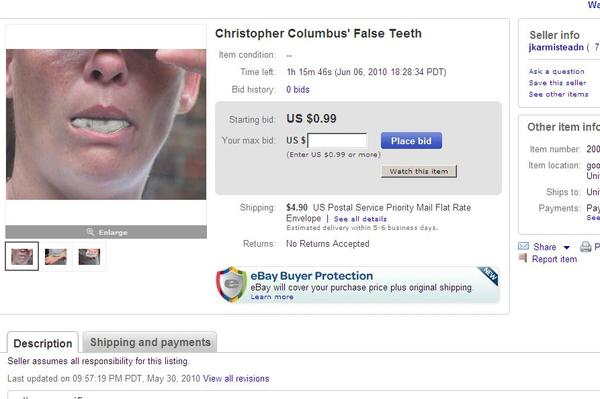Image resolution: width=600 pixels, height=399 pixels.
Task: Click Ask a question link
Action: [x=556, y=72]
